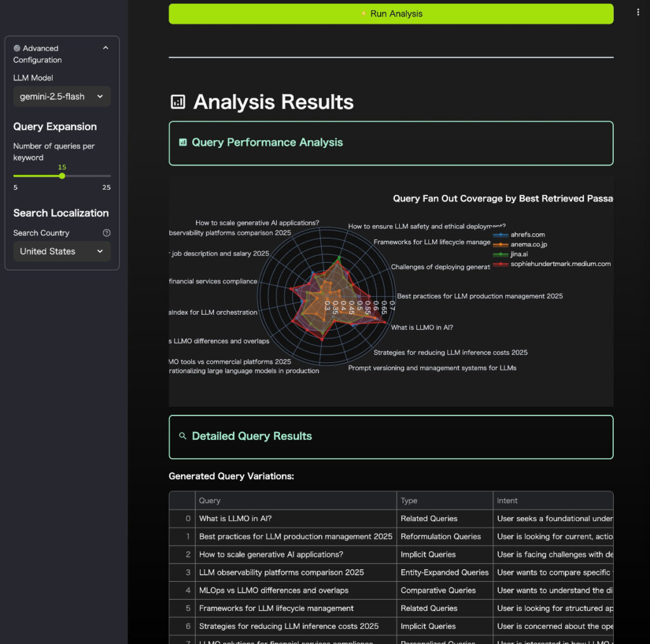
Task: Click the Query Performance Analysis icon
Action: click(x=183, y=143)
